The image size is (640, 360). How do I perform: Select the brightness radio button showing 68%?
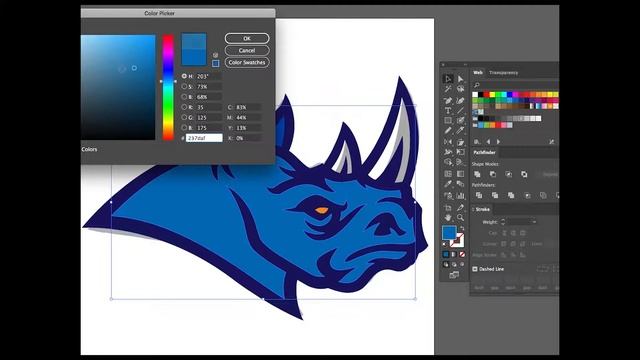click(x=184, y=97)
